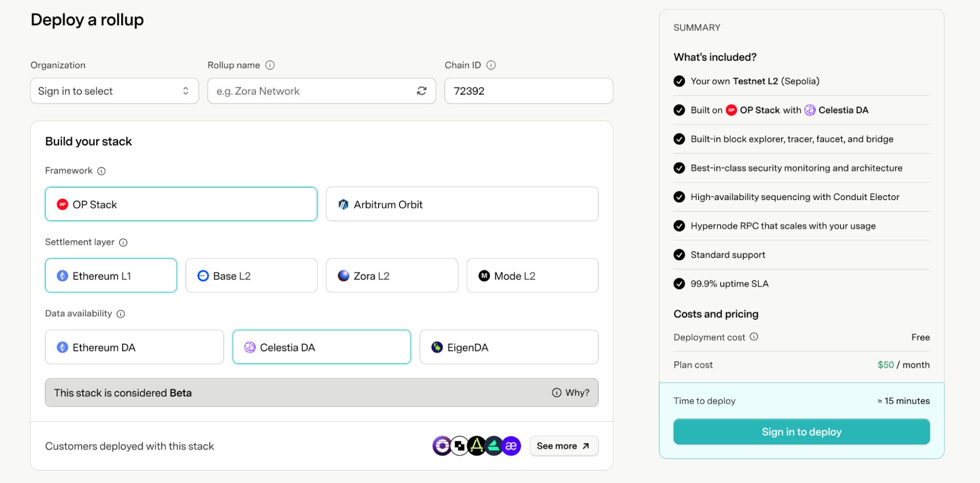The image size is (980, 483).
Task: Open the See more customers link
Action: click(563, 446)
